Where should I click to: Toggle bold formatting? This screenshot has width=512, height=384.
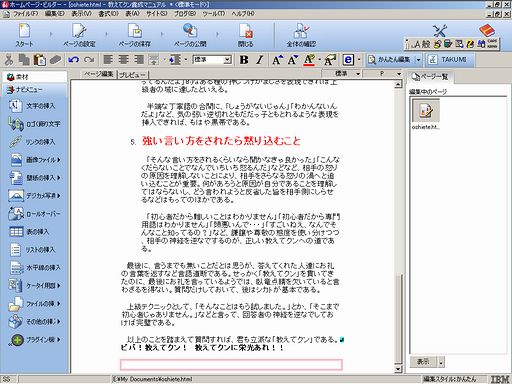pyautogui.click(x=244, y=60)
